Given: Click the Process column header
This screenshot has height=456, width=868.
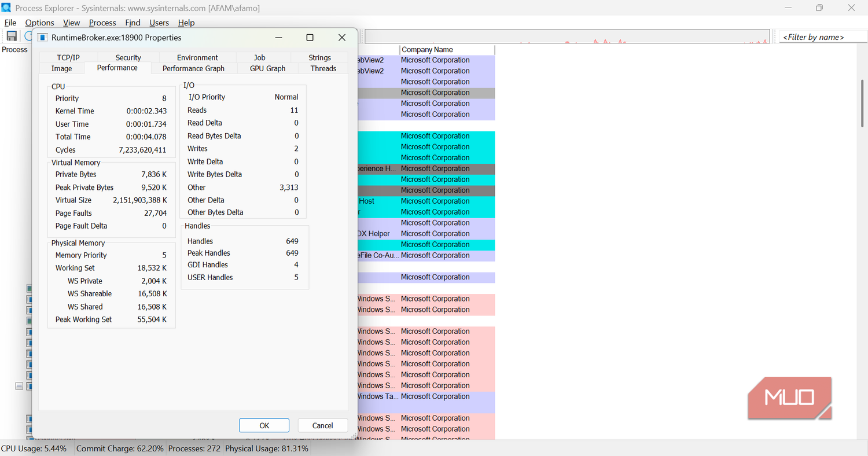Looking at the screenshot, I should pos(15,50).
